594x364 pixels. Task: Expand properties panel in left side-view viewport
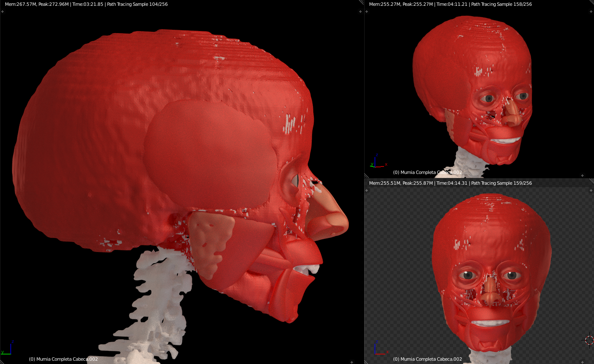(x=360, y=12)
